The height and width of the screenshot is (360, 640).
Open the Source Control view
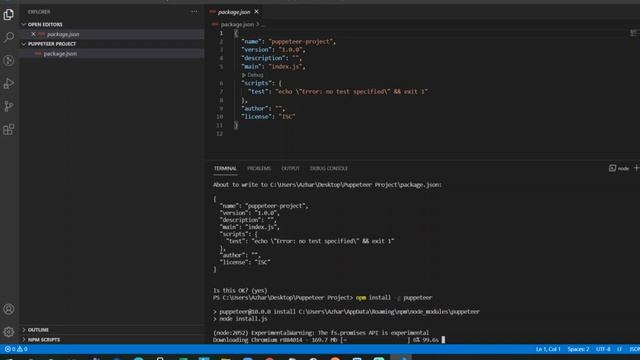pyautogui.click(x=9, y=106)
